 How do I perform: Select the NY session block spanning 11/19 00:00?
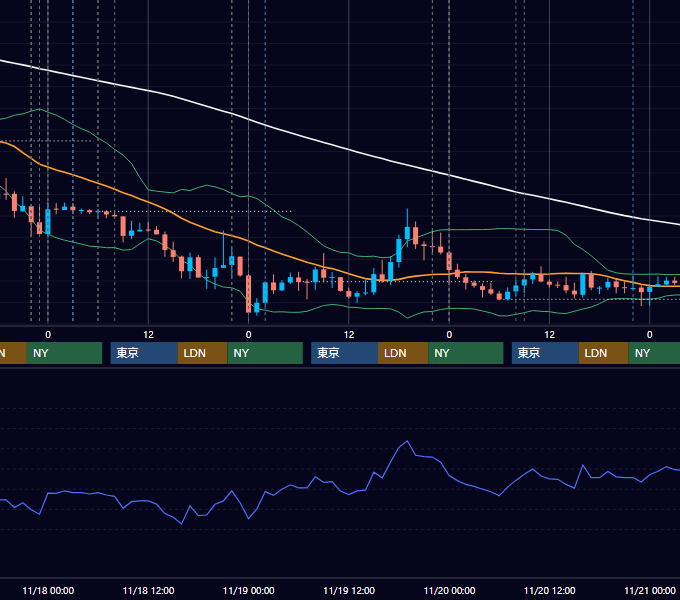point(265,353)
